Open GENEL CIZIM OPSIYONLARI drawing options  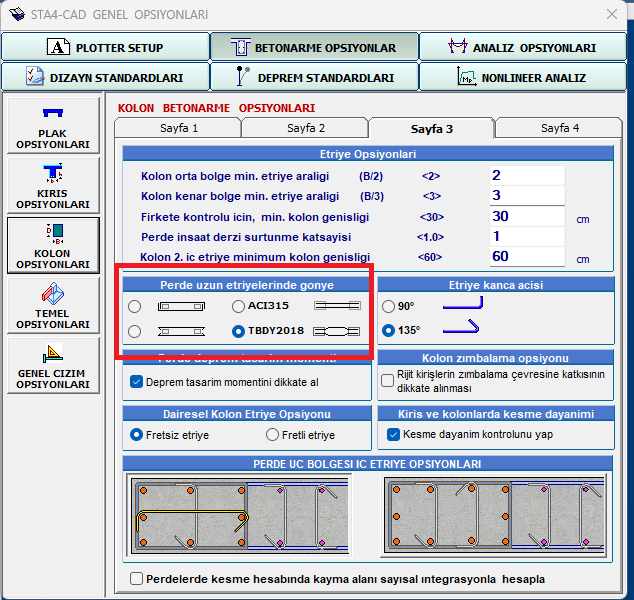click(x=52, y=366)
